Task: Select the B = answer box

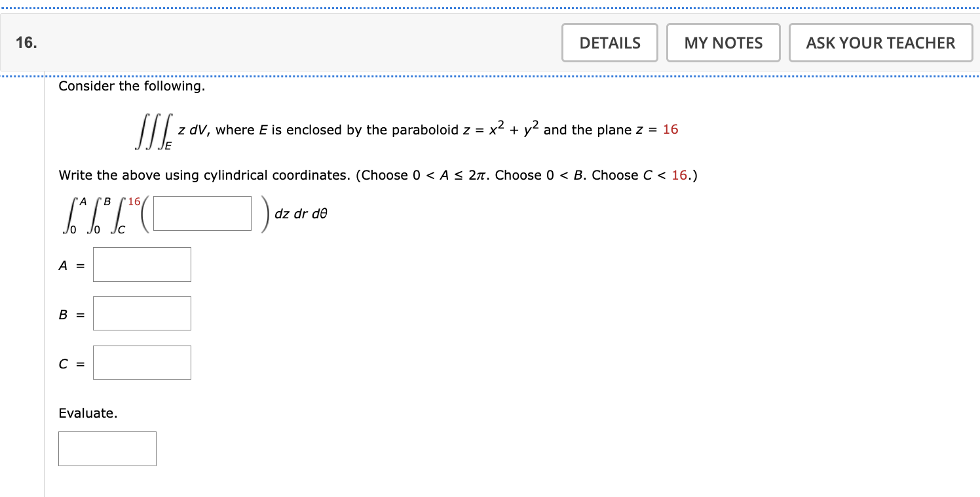Action: [x=141, y=313]
